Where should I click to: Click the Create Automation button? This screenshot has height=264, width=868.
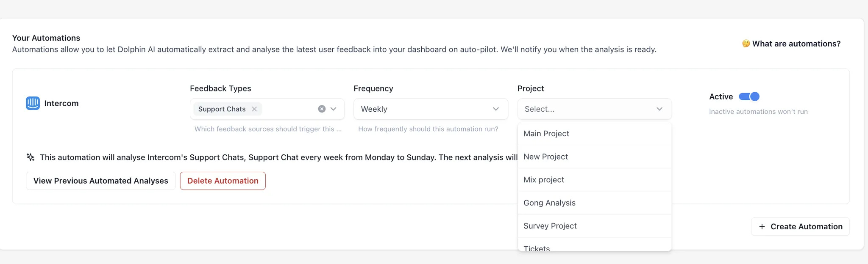coord(800,227)
